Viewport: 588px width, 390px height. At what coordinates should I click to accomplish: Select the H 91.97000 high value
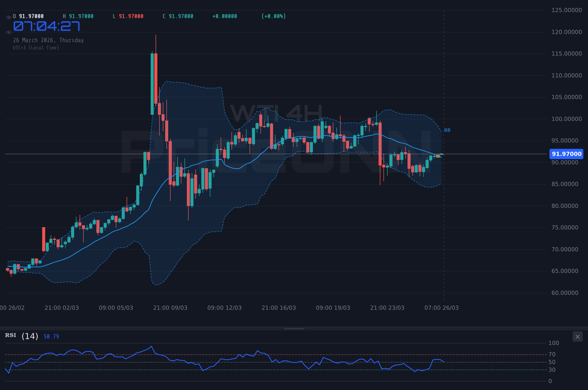point(78,16)
